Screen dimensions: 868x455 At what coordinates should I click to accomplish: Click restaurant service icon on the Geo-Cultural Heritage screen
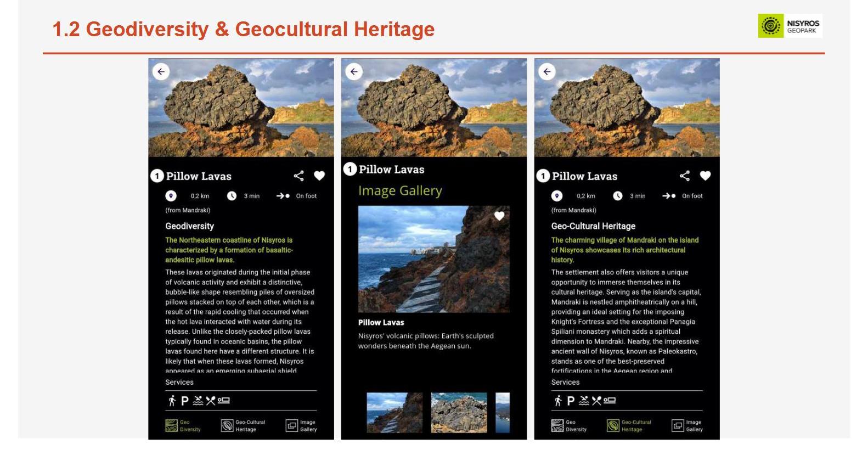(x=596, y=401)
